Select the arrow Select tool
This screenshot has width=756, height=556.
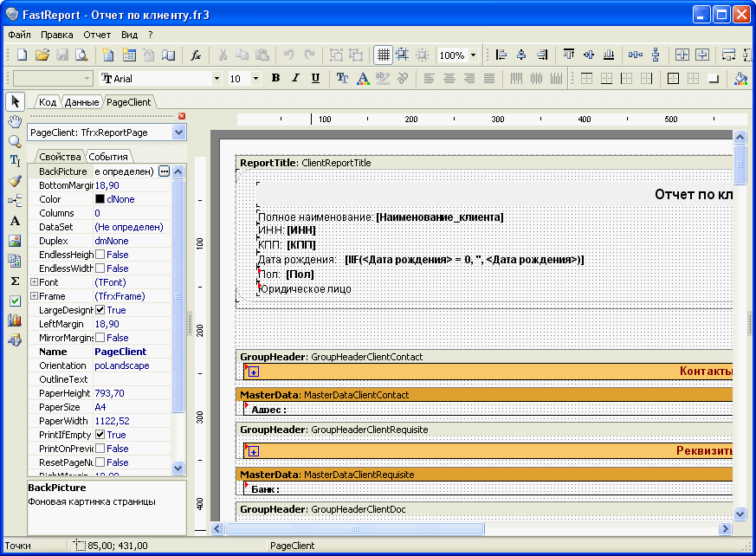[15, 101]
